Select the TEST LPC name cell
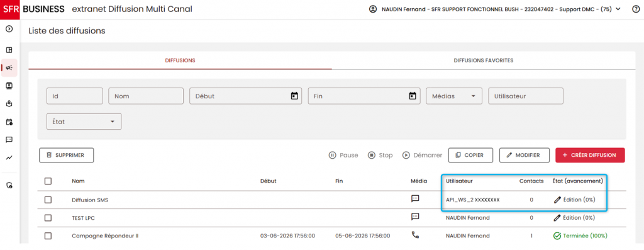 point(84,218)
